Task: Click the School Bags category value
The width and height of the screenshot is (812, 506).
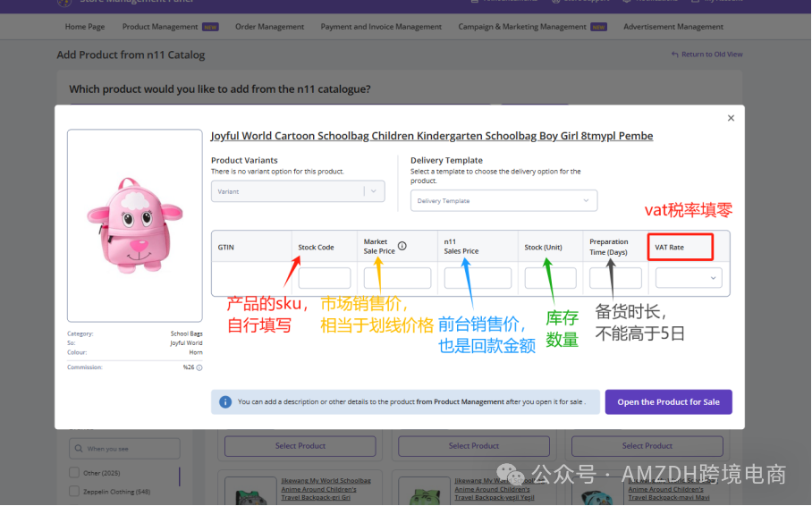Action: (x=186, y=333)
